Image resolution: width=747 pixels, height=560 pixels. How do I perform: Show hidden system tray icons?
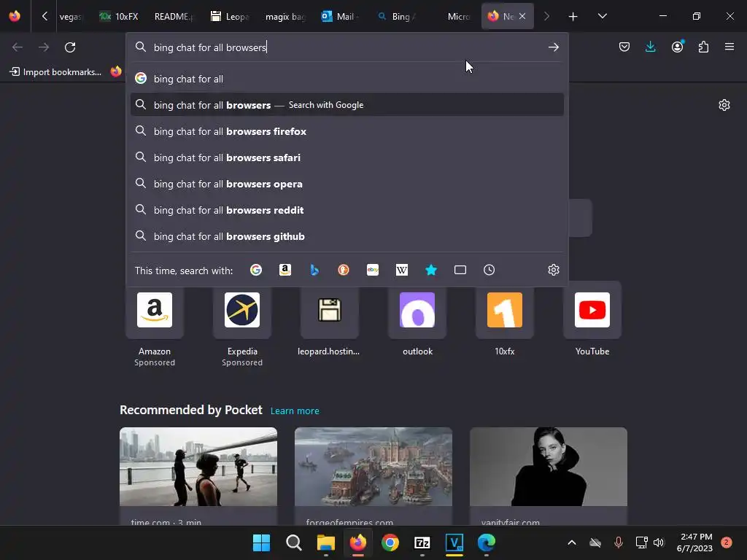pos(572,542)
